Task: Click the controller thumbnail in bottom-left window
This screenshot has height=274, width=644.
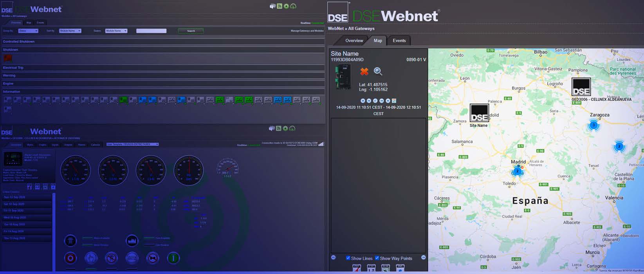Action: [x=13, y=159]
